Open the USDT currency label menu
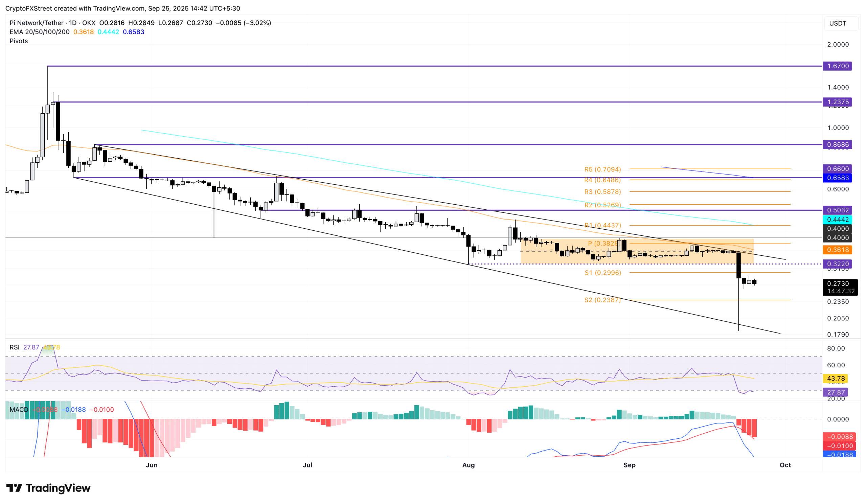Viewport: 866px width, 504px height. pos(839,23)
